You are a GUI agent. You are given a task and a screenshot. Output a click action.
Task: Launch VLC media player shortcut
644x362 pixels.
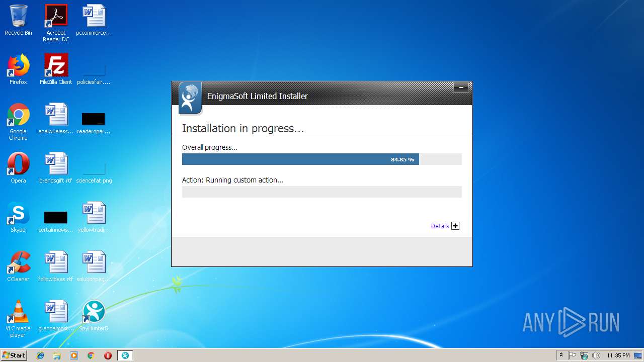coord(18,319)
